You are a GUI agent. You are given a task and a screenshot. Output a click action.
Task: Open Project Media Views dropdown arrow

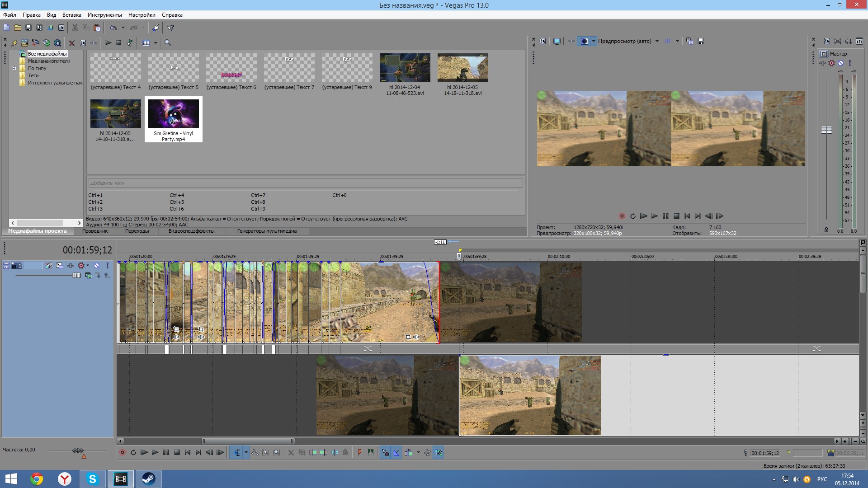(156, 43)
